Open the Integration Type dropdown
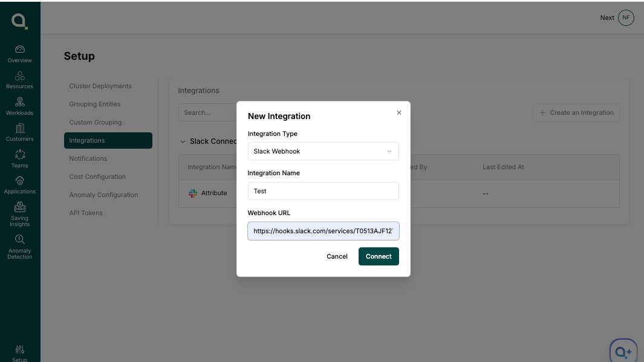This screenshot has width=644, height=362. (x=324, y=151)
